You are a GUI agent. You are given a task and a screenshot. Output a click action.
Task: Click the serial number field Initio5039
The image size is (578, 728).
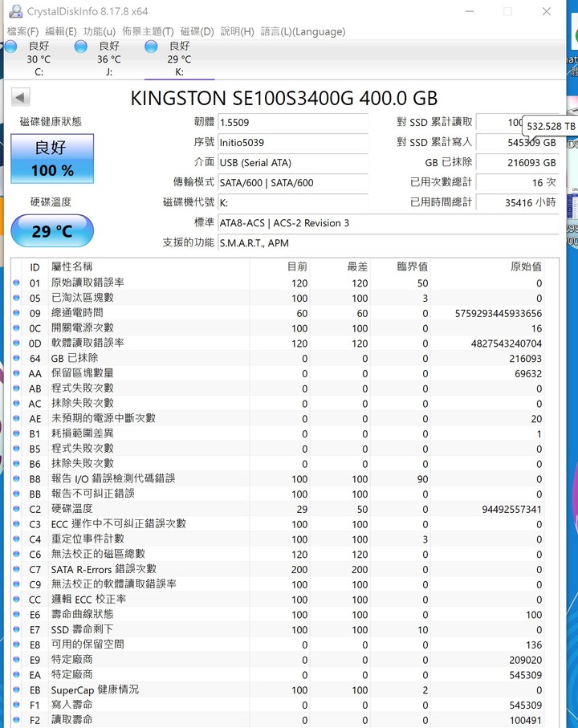[x=293, y=143]
